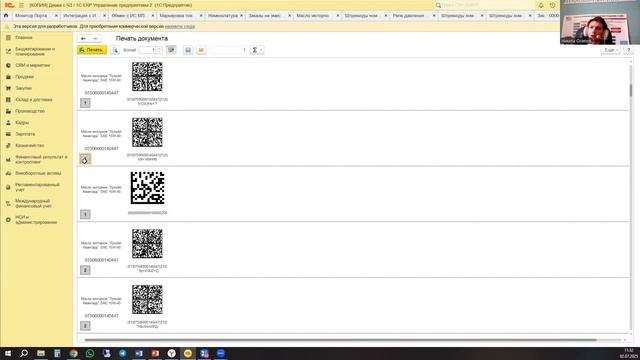Switch to the Реле давления tab
The width and height of the screenshot is (640, 360).
tap(409, 16)
